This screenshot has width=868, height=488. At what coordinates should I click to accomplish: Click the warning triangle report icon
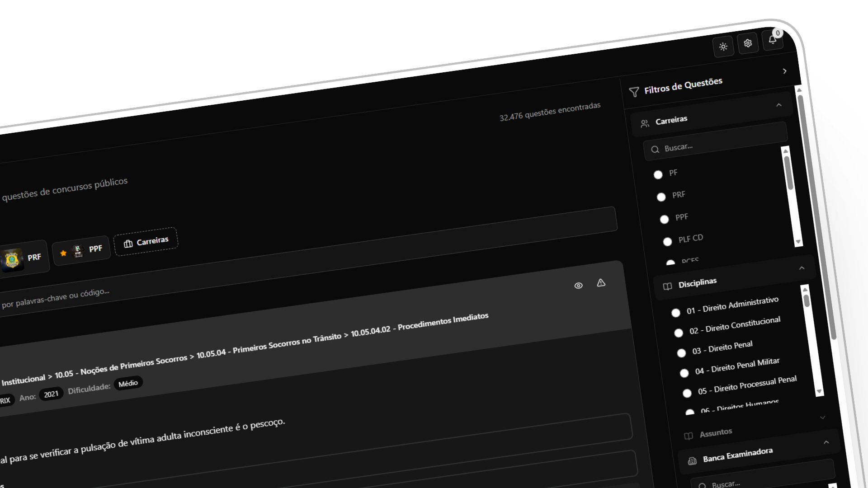tap(601, 283)
